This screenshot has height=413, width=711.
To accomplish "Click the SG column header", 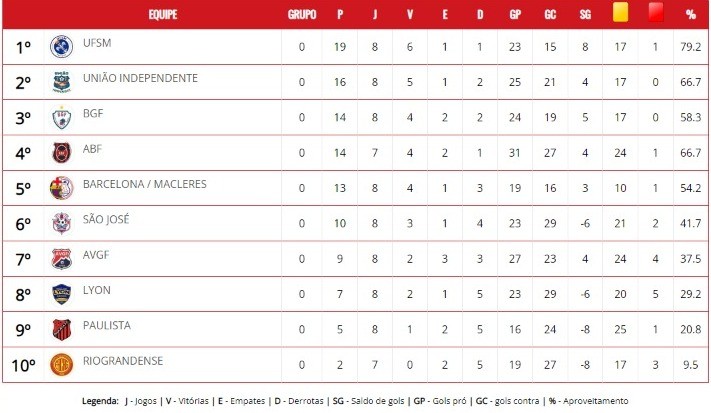I will [x=585, y=15].
